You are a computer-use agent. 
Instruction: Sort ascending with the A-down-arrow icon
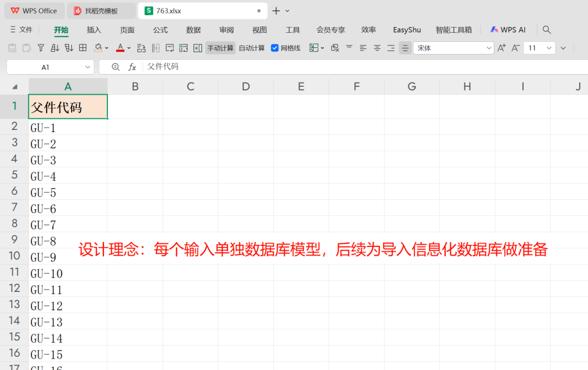(55, 48)
